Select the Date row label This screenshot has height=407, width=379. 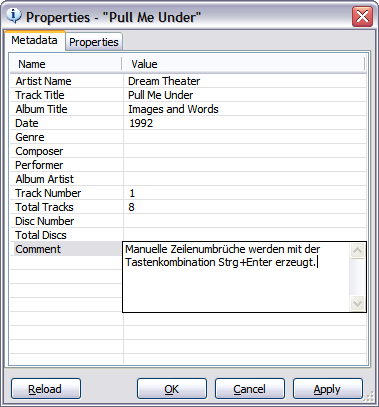point(27,123)
